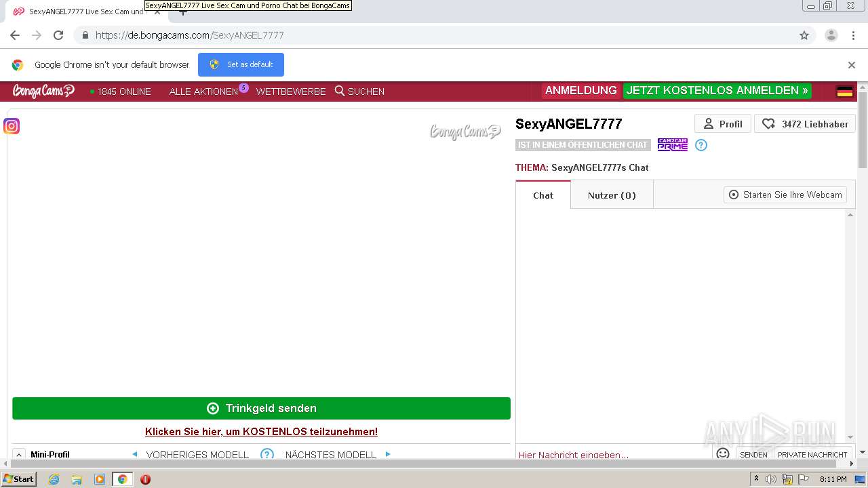
Task: Reload the page
Action: point(58,35)
